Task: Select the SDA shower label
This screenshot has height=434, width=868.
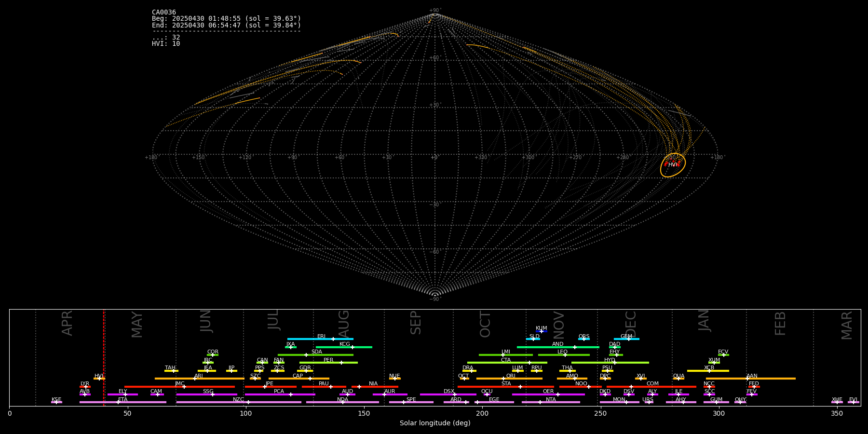Action: (317, 352)
